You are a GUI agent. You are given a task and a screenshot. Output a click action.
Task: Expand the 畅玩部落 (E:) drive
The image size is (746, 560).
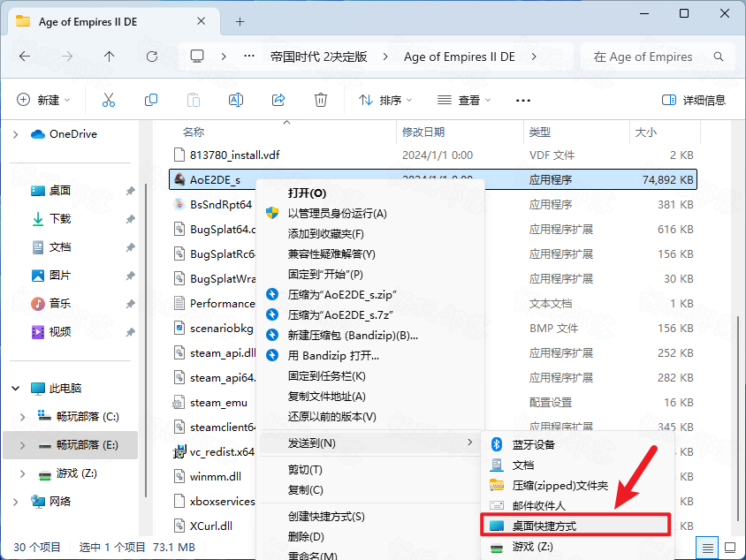[22, 445]
